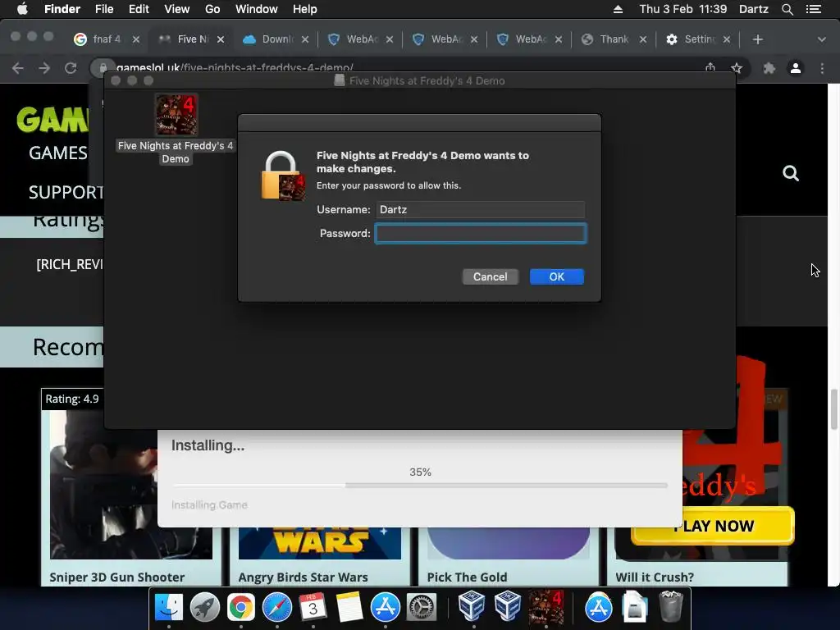Click the padlock icon in the dialog
This screenshot has height=630, width=840.
(283, 176)
